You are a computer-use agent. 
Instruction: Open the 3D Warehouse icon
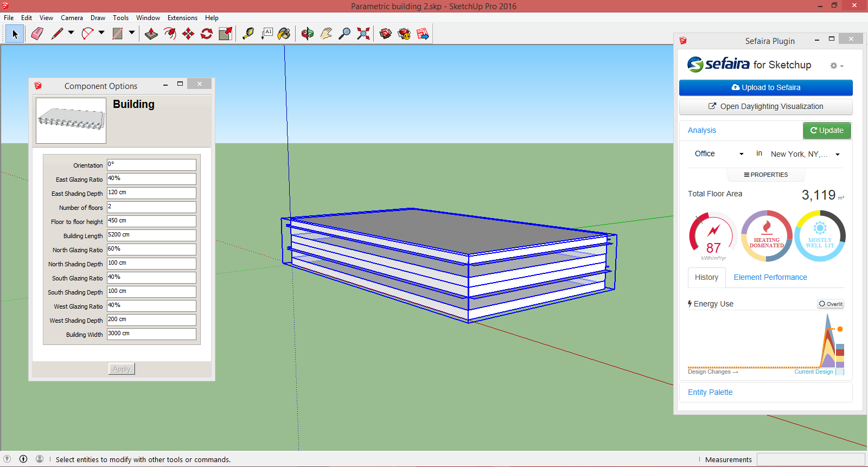coord(386,34)
